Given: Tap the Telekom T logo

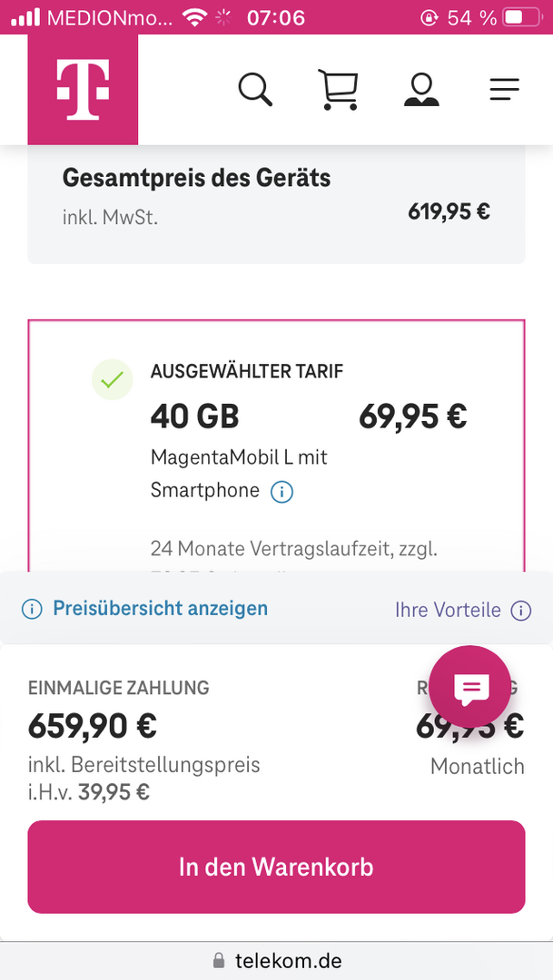Looking at the screenshot, I should coord(83,90).
